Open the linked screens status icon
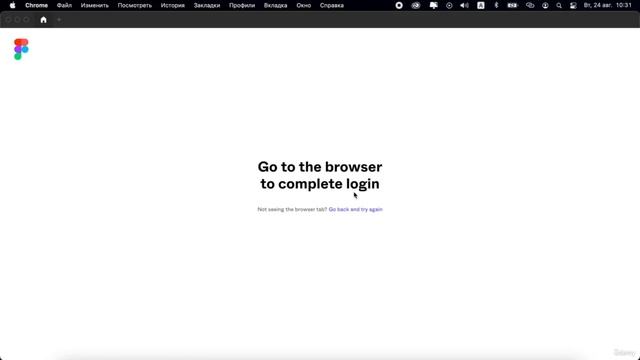This screenshot has height=360, width=640. pyautogui.click(x=530, y=5)
